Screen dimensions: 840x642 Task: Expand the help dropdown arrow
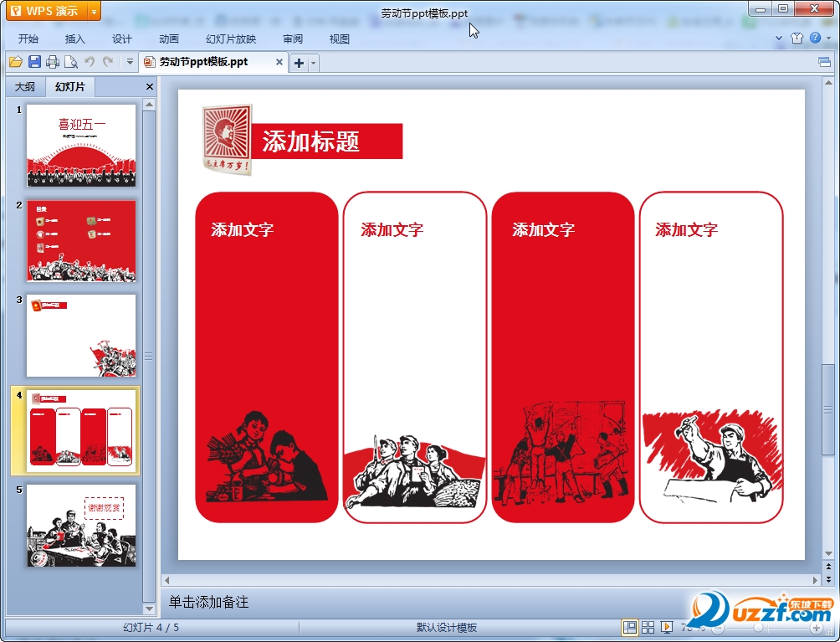click(829, 38)
